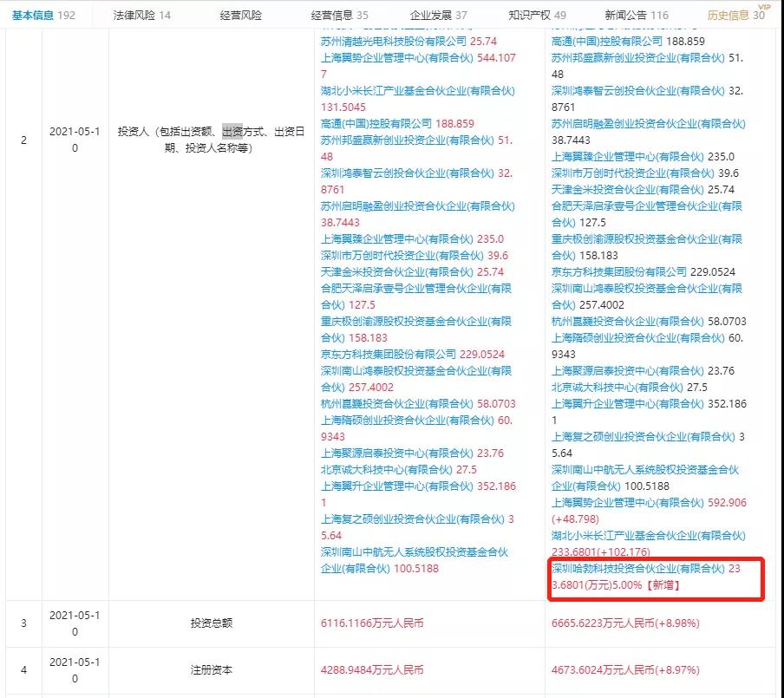Viewport: 784px width, 698px height.
Task: Select the value 4288.9484万元人民币
Action: [372, 670]
